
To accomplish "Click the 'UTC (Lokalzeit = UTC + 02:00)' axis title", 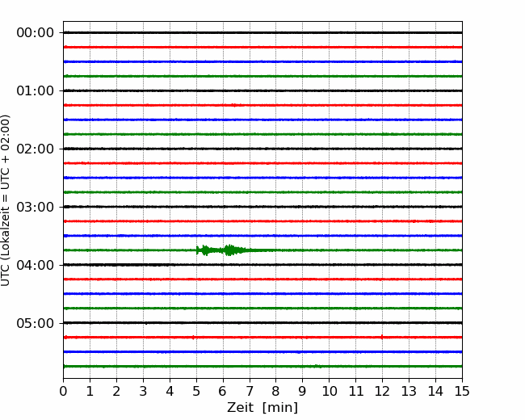I will point(6,200).
